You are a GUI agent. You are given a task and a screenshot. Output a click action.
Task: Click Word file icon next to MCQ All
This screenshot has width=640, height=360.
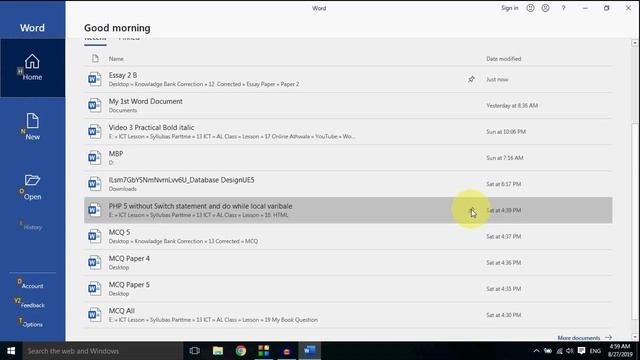click(x=95, y=315)
